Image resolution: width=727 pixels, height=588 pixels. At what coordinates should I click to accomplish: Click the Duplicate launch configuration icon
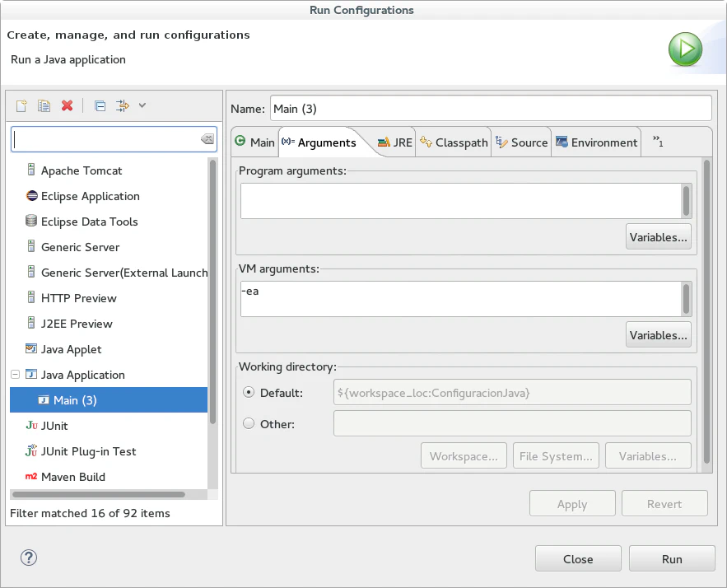pos(44,105)
